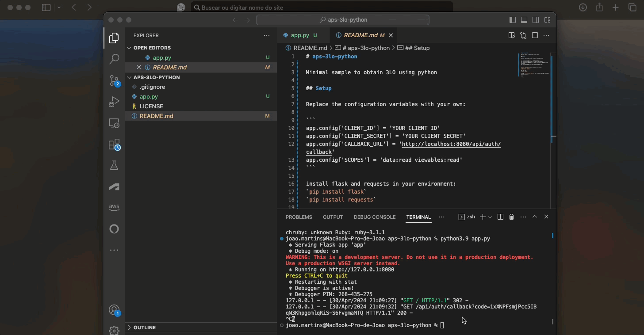The width and height of the screenshot is (644, 335).
Task: Open the localhost callback URL link
Action: click(451, 144)
